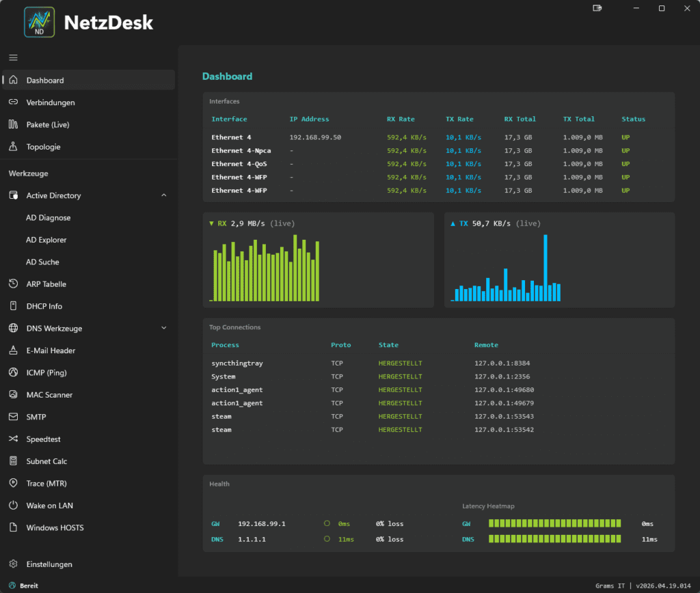Click the Subnet Calc calculator icon

[x=13, y=461]
